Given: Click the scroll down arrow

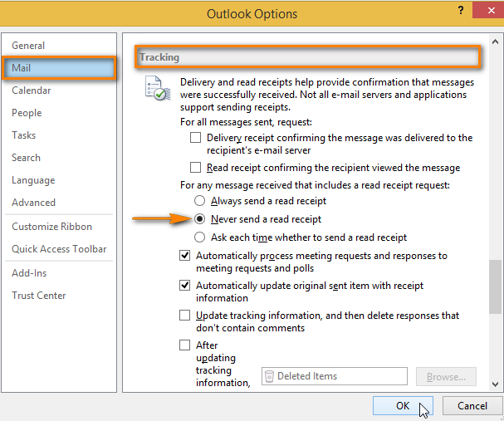Looking at the screenshot, I should coord(496,384).
